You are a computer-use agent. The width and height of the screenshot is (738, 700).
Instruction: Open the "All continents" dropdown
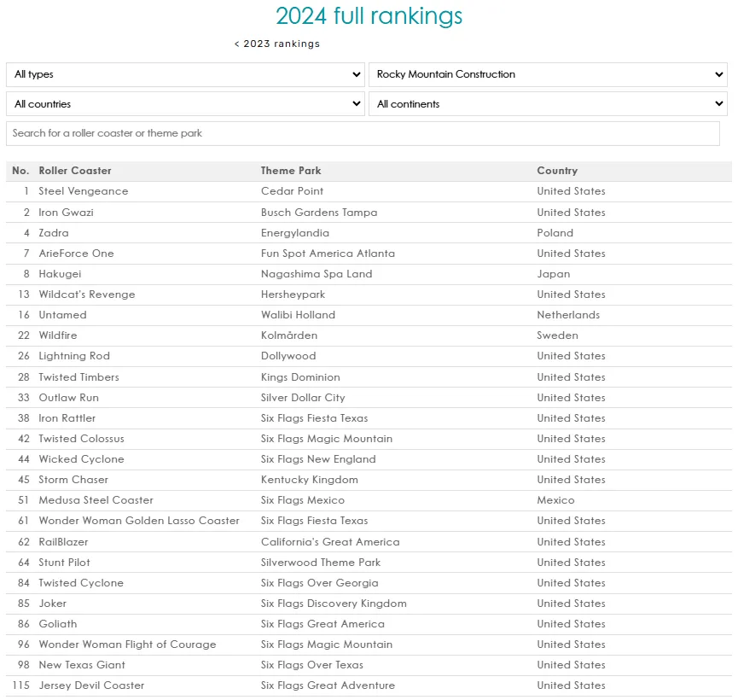(x=547, y=103)
